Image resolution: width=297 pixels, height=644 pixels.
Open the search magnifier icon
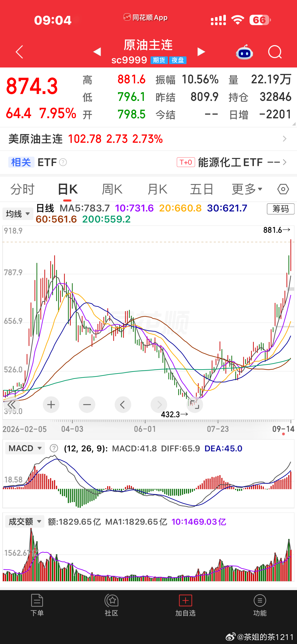coord(275,52)
